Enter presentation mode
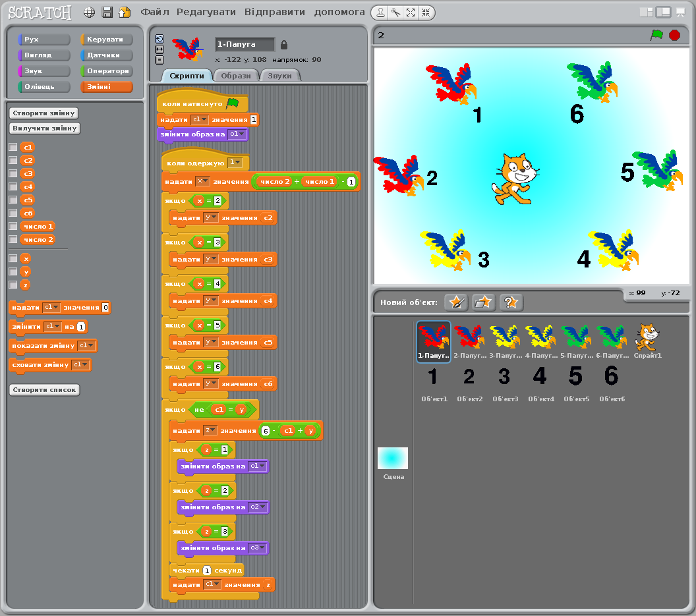Image resolution: width=696 pixels, height=616 pixels. click(680, 13)
